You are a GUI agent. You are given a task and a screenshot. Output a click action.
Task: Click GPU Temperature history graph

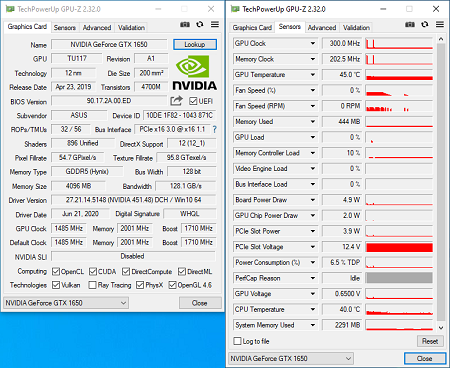[x=399, y=75]
